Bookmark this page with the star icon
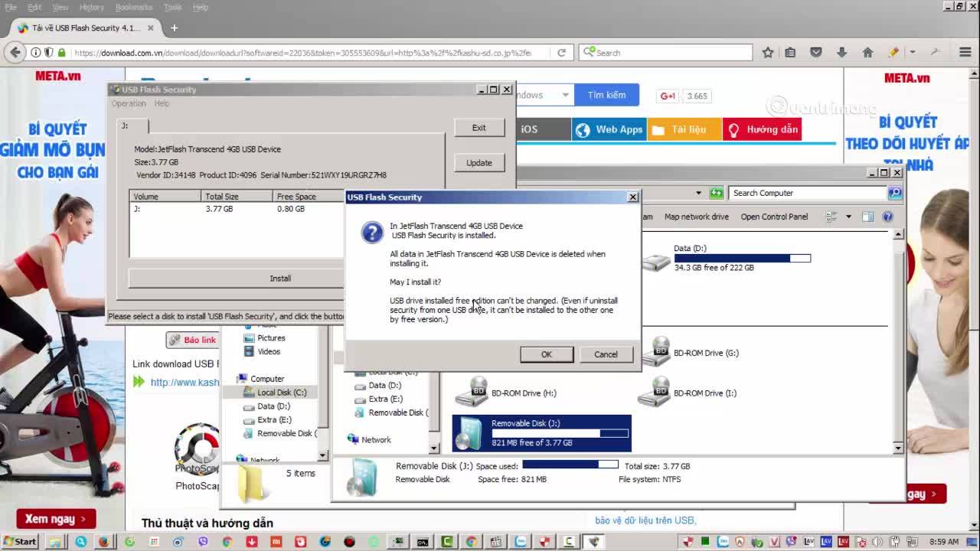980x551 pixels. tap(768, 53)
